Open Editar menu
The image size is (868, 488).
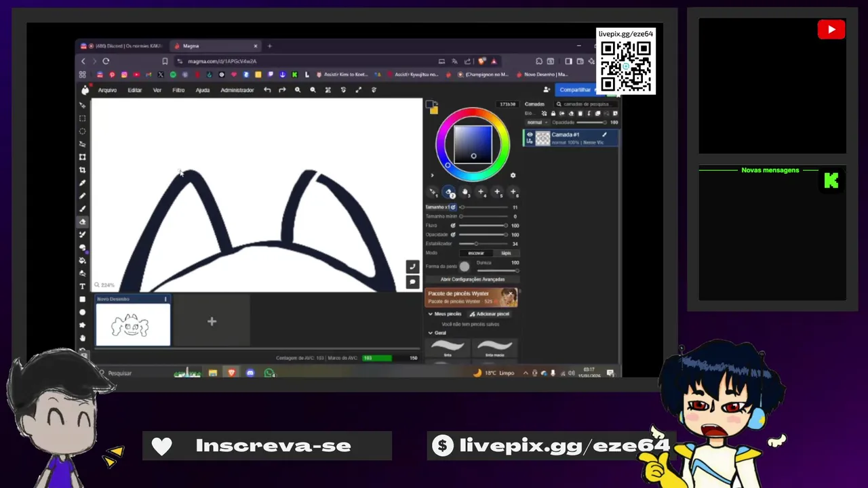(134, 90)
